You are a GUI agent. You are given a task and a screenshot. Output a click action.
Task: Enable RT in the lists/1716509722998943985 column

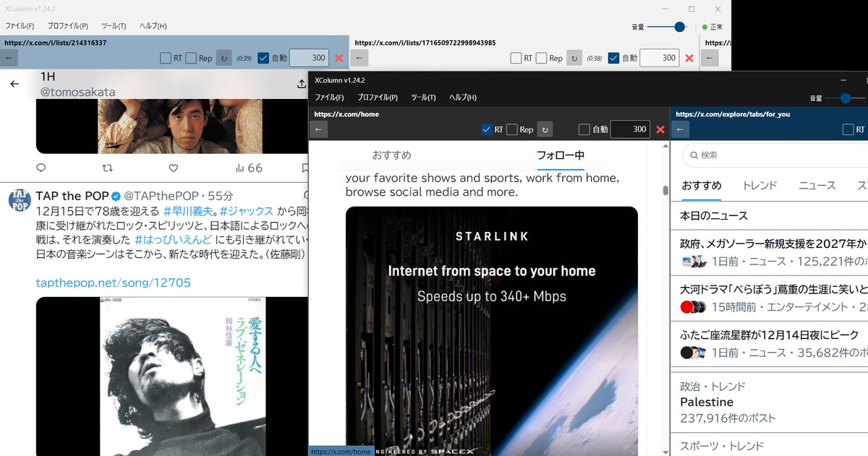coord(516,58)
